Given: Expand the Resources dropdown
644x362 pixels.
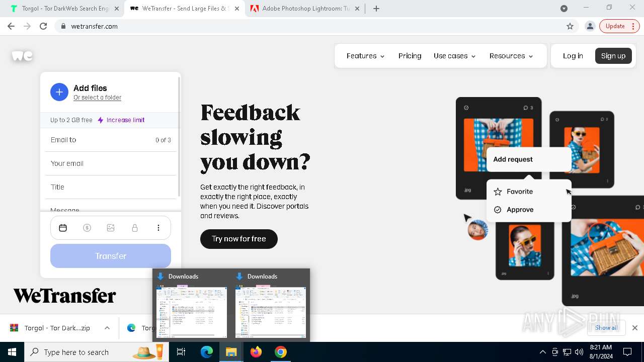Looking at the screenshot, I should point(511,56).
